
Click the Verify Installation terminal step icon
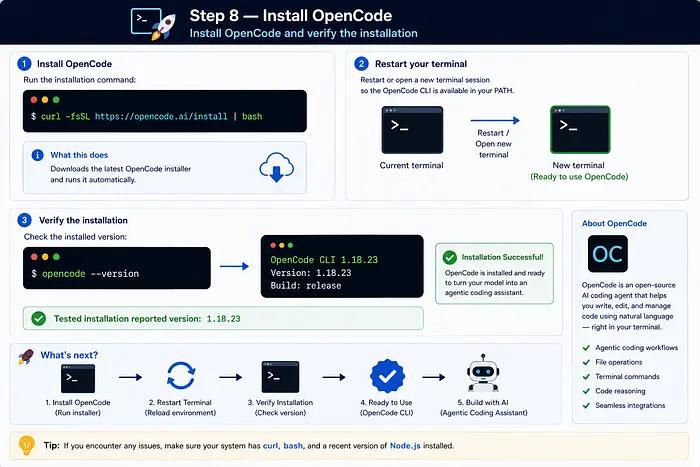[x=280, y=377]
